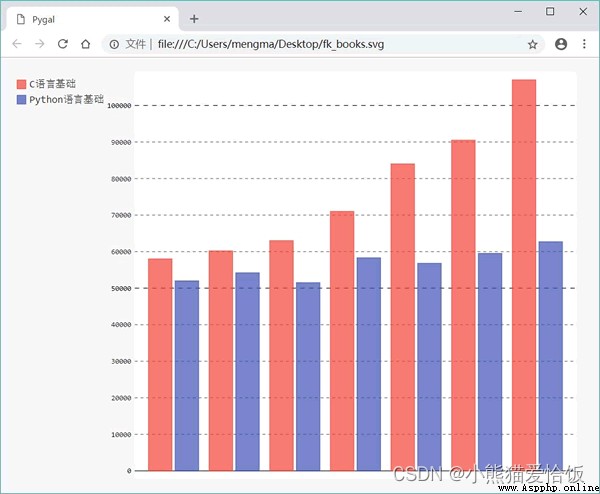Click the red bar reaching about 71000

point(342,341)
